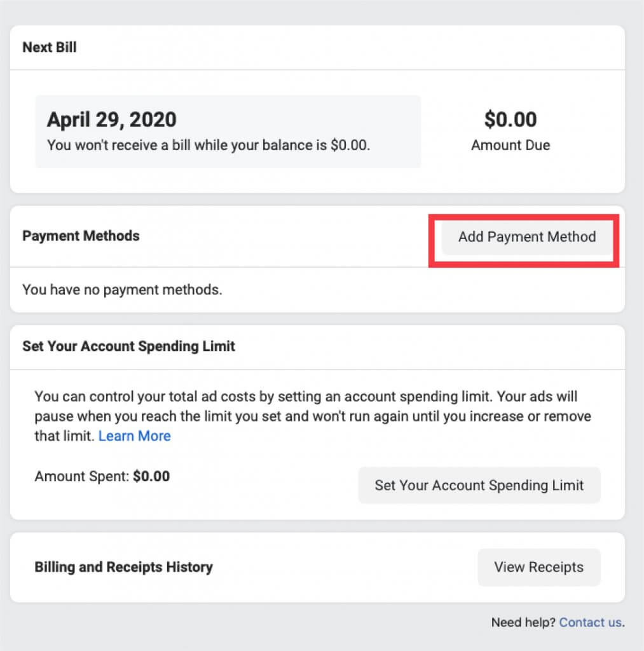Click the Need help text near Contact us
The height and width of the screenshot is (651, 644).
pos(523,622)
